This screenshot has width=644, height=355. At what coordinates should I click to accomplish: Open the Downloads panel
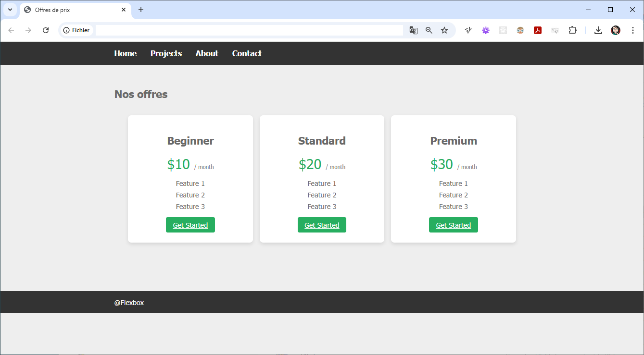click(598, 30)
